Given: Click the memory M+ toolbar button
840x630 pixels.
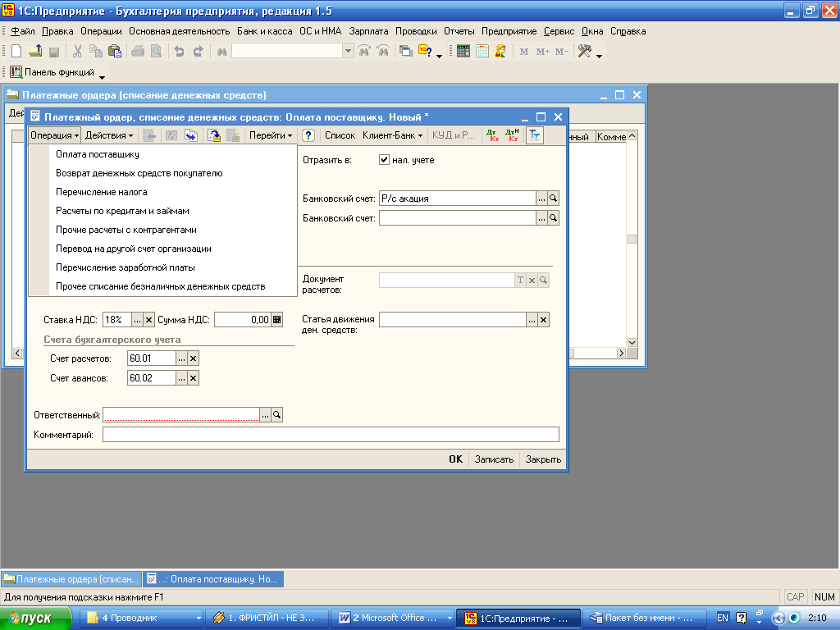Looking at the screenshot, I should (543, 52).
